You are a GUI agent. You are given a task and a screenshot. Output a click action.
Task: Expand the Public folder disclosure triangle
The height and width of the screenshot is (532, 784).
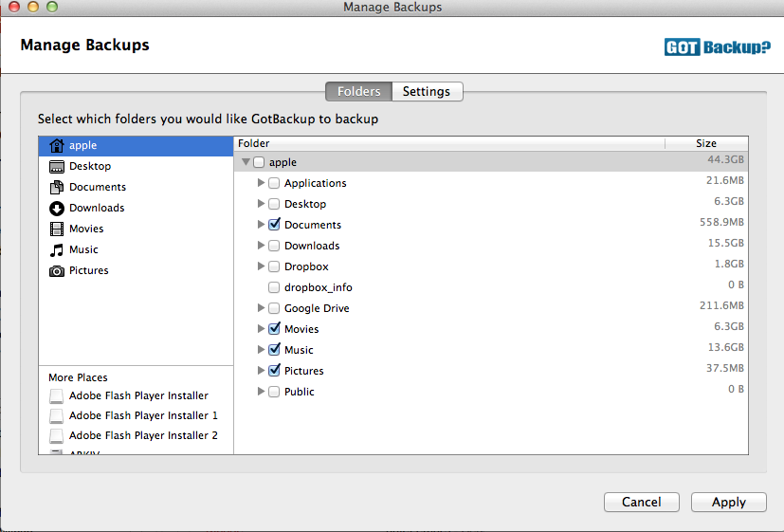coord(262,392)
